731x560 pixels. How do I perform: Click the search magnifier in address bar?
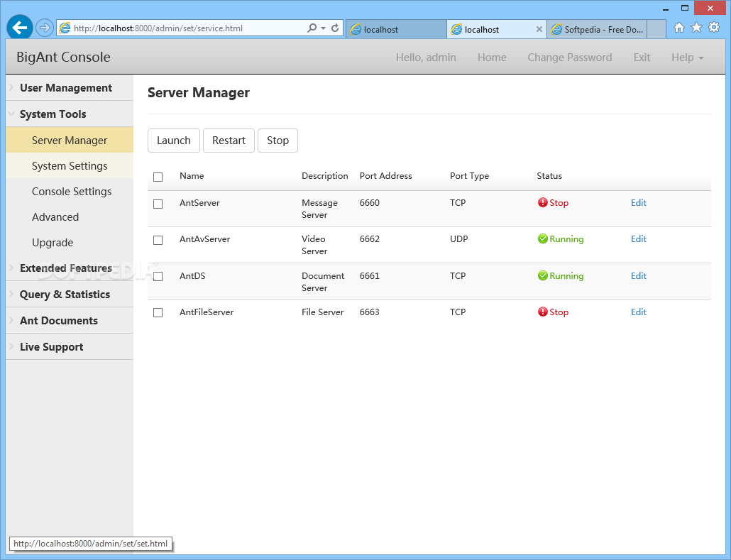coord(312,28)
